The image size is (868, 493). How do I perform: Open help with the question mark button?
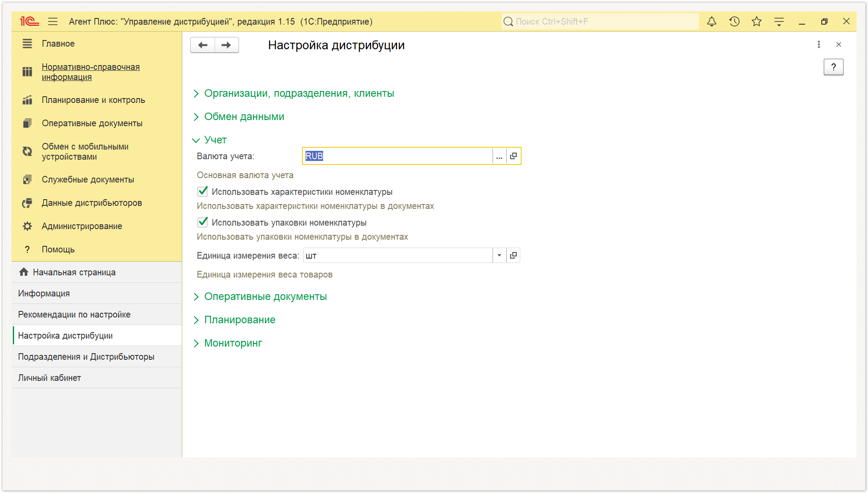coord(833,67)
